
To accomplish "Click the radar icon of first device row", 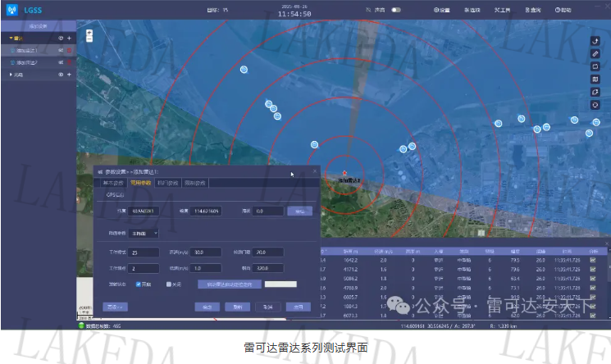I will pos(12,50).
